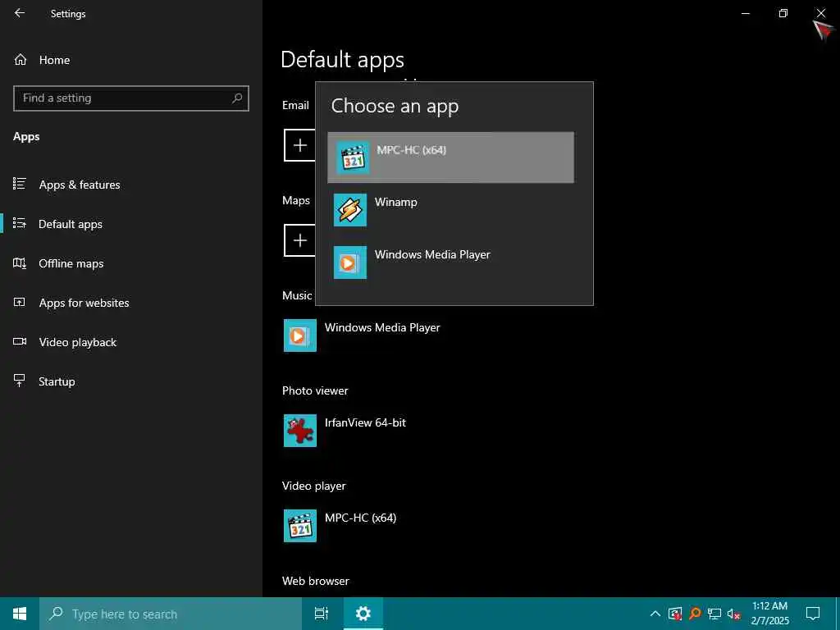Select Default apps in the sidebar
Screen dimensions: 840x630
(x=131, y=224)
